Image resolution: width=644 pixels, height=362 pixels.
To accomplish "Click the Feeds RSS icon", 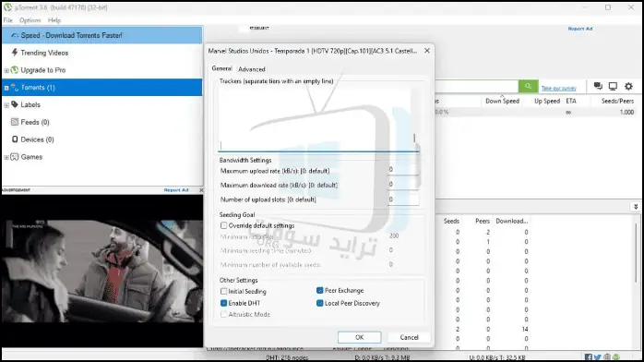I will (15, 122).
